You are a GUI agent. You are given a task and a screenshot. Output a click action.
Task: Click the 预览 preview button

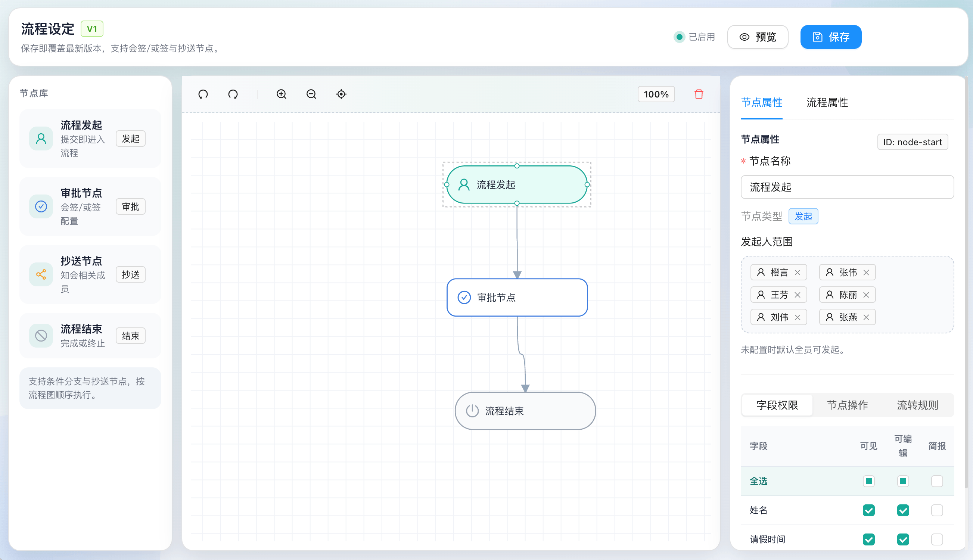tap(758, 37)
